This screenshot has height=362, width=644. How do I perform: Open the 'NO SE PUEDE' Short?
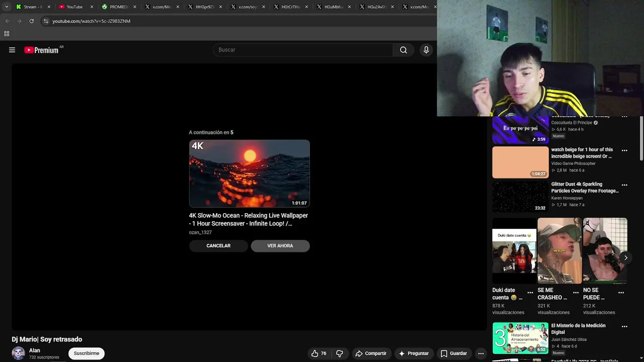tap(605, 251)
